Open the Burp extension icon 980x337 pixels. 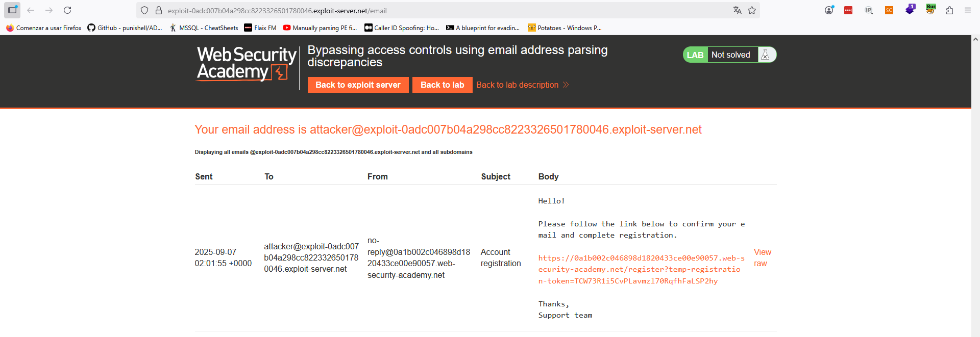930,10
